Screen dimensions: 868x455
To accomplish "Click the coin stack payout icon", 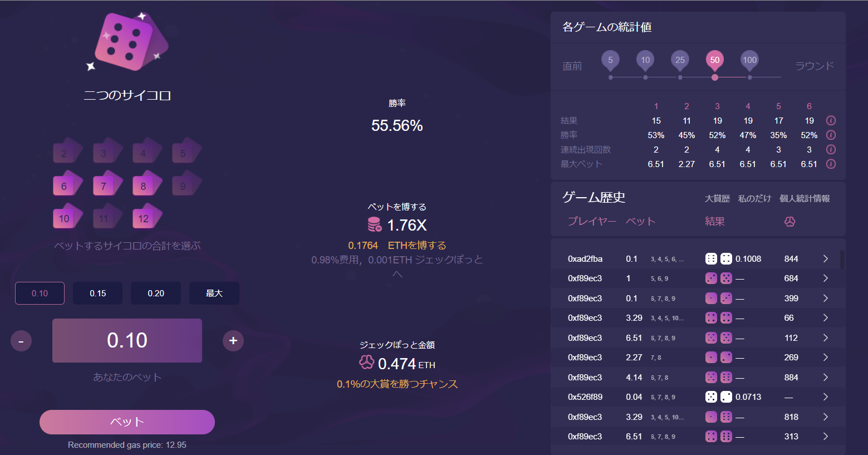I will (375, 224).
